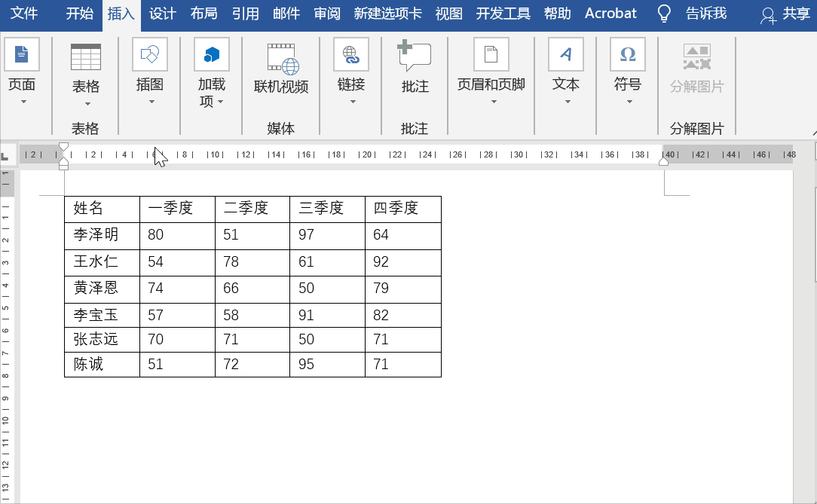Add a hyperlink with the 链接 icon
817x504 pixels.
[x=350, y=54]
